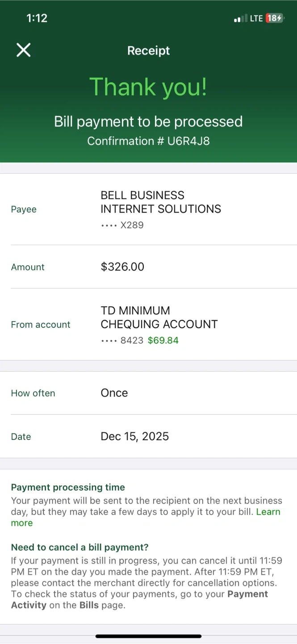The image size is (297, 644).
Task: Tap the masked payee account X289
Action: 132,225
